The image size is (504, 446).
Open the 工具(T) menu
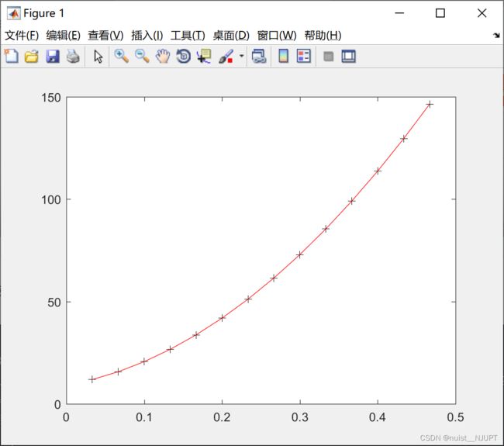click(x=188, y=36)
